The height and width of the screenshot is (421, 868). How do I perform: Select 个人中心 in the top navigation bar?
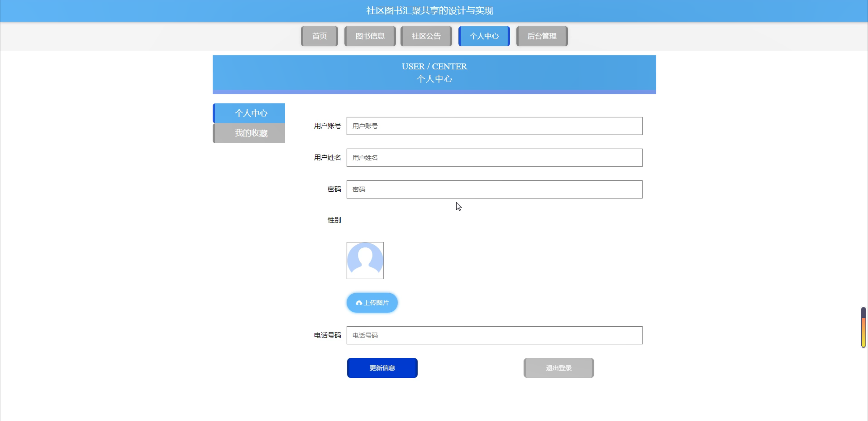coord(484,36)
